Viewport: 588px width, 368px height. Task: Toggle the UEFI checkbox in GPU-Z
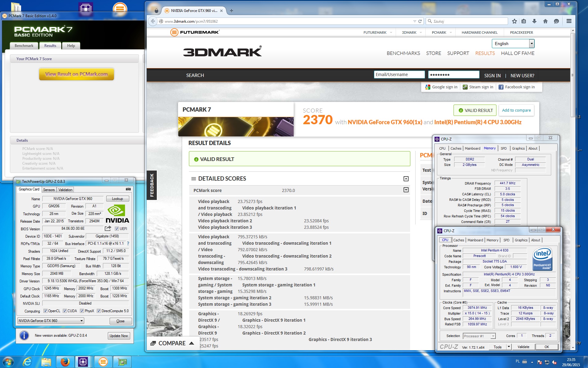coord(117,228)
